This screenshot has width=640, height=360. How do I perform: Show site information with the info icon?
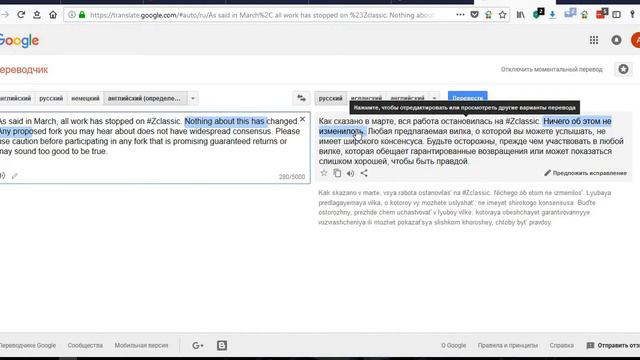coord(72,15)
